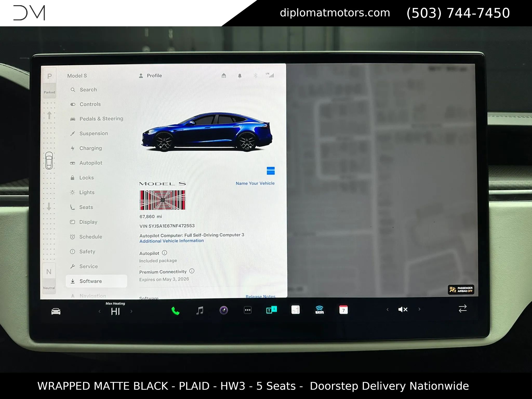Select Pedals & Steering settings
The height and width of the screenshot is (399, 532).
97,119
